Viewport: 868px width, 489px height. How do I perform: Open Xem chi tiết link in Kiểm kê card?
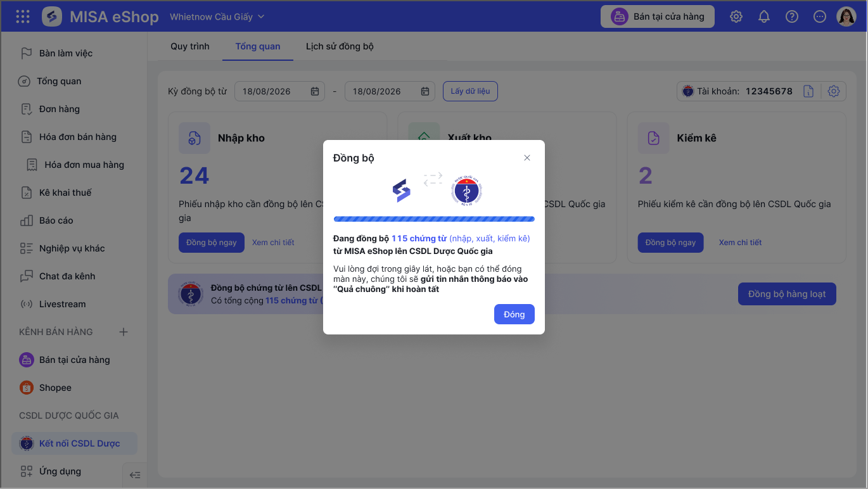click(740, 243)
